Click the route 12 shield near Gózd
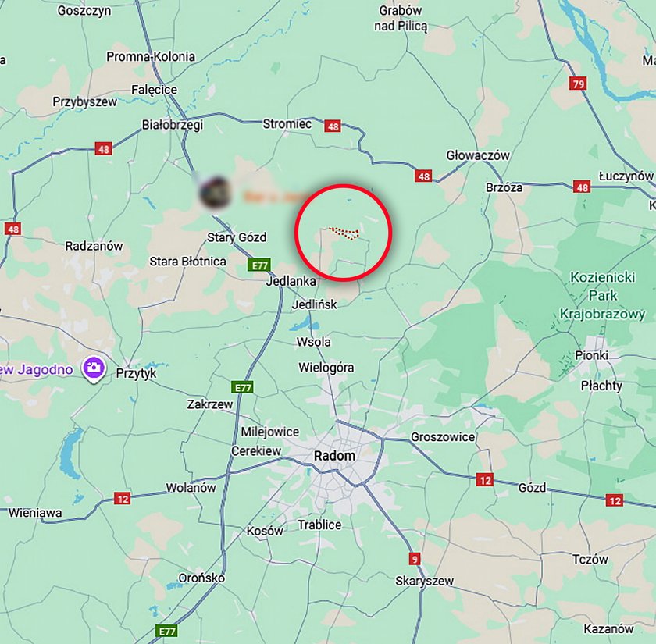 tap(485, 479)
